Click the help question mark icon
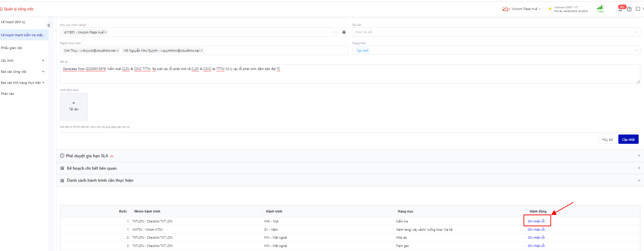This screenshot has width=644, height=251. 629,9
